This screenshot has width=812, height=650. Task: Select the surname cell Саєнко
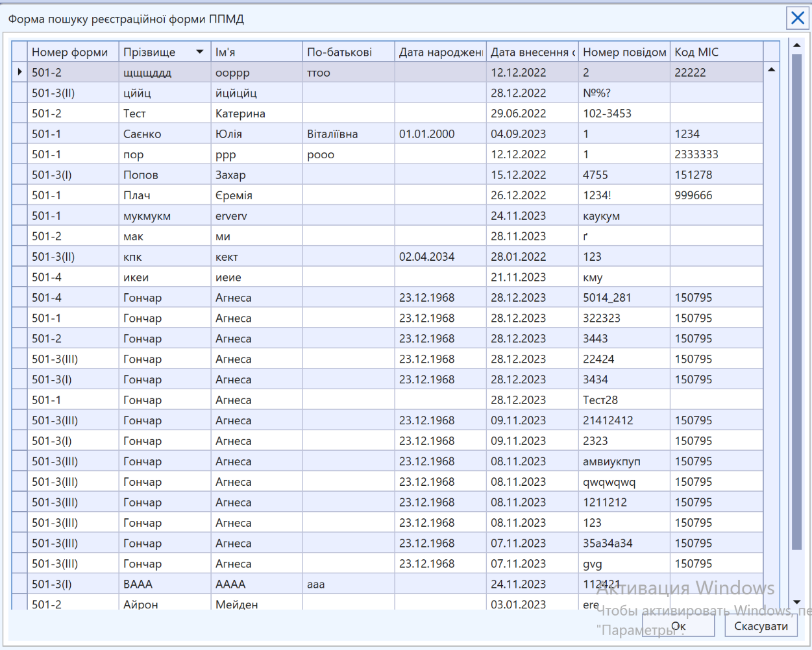(x=165, y=134)
